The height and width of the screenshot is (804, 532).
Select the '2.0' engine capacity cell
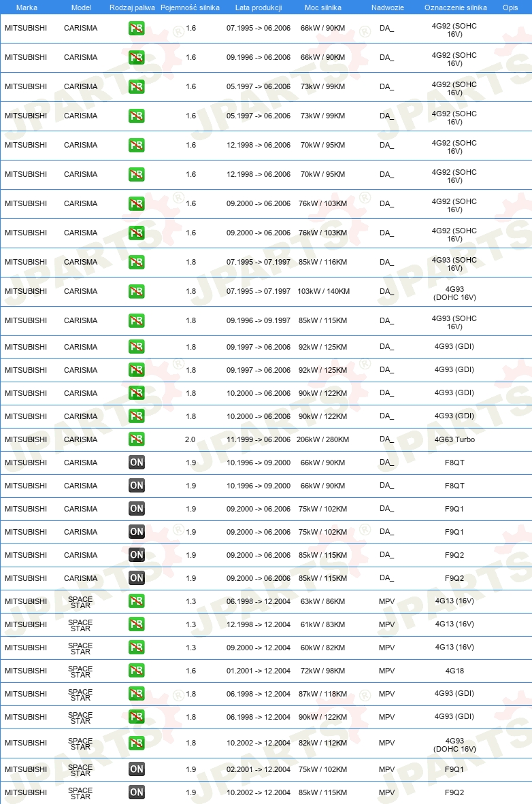pyautogui.click(x=190, y=439)
